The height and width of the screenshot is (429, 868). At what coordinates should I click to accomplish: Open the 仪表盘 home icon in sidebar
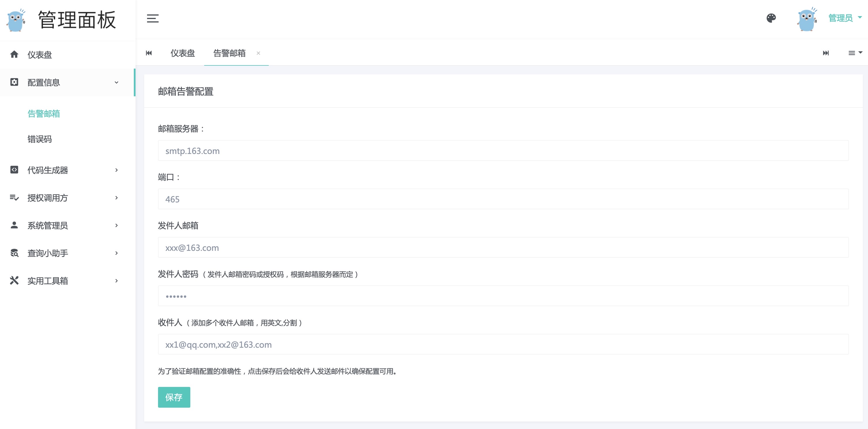pos(14,54)
